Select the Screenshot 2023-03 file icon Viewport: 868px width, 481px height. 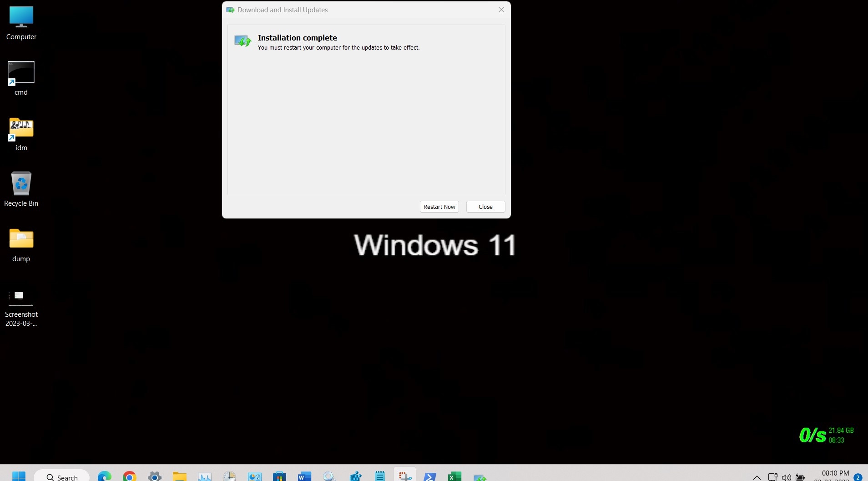click(21, 308)
